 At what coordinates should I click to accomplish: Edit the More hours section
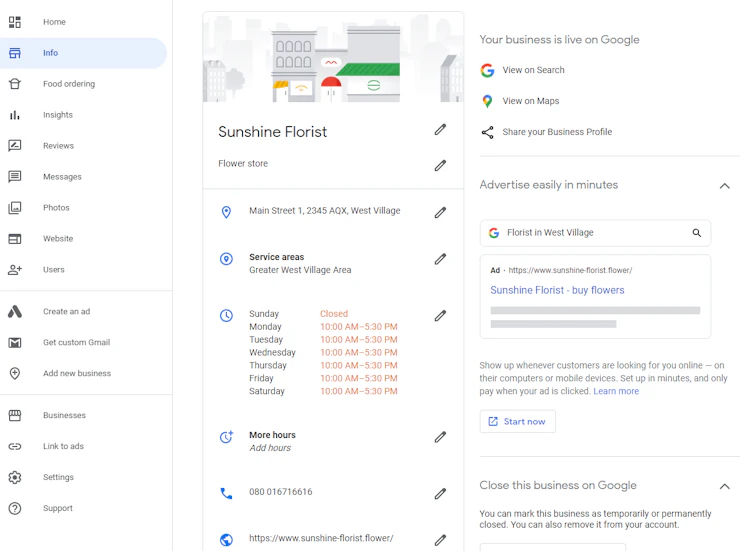[x=441, y=437]
